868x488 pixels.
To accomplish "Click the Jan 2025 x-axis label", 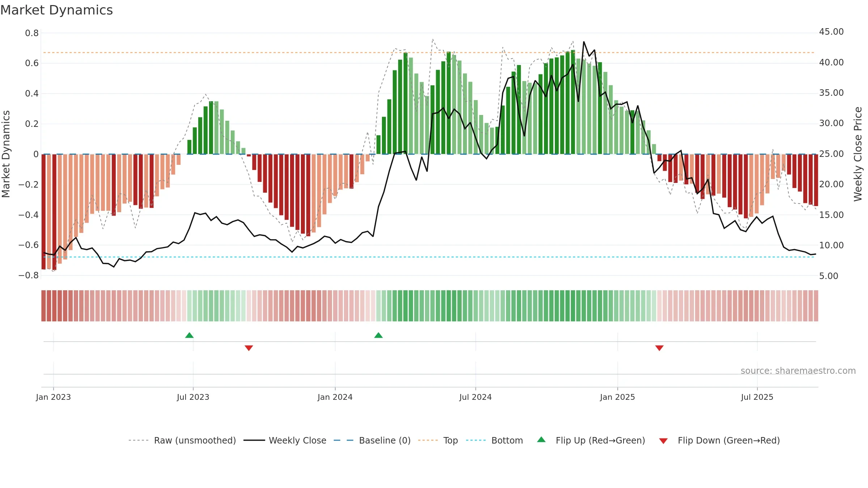I will coord(618,397).
